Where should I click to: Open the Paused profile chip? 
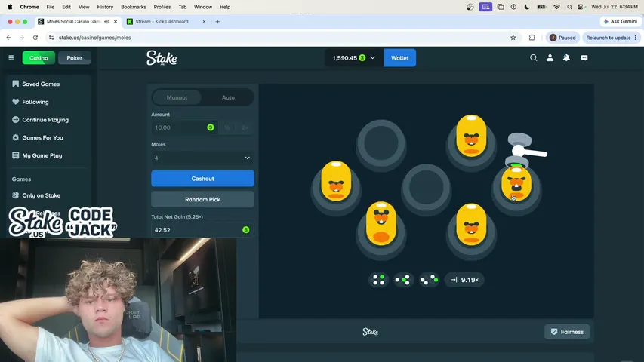(562, 38)
